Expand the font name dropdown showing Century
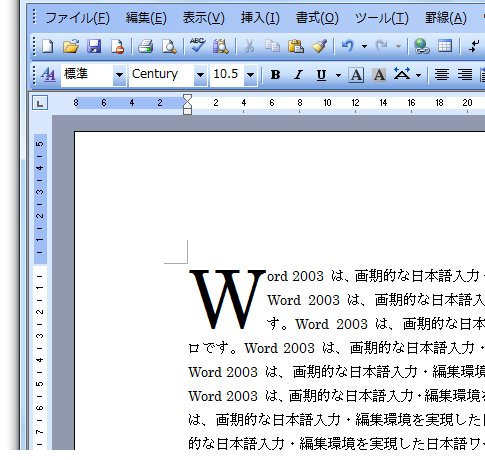 [x=200, y=75]
